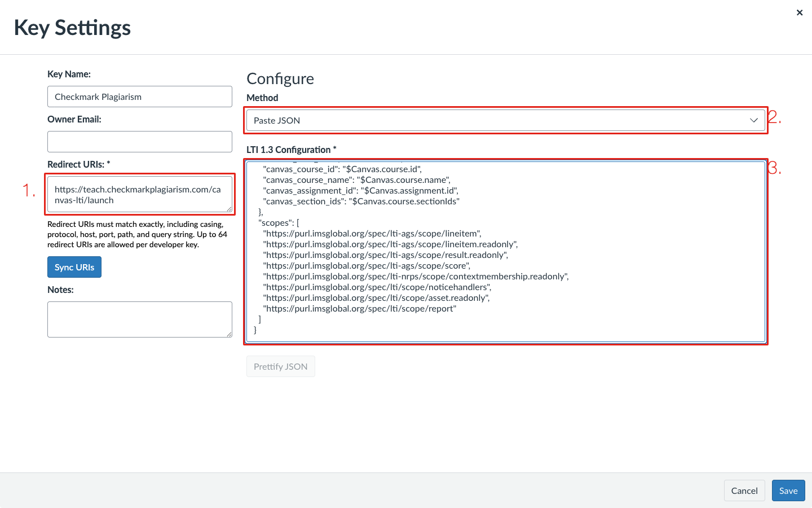Click the Sync URIs button

(x=74, y=267)
